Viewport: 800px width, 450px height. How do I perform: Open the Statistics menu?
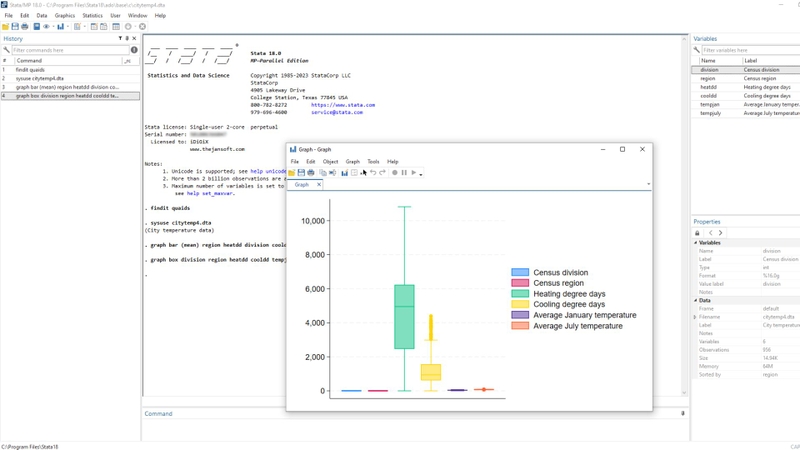pyautogui.click(x=92, y=15)
